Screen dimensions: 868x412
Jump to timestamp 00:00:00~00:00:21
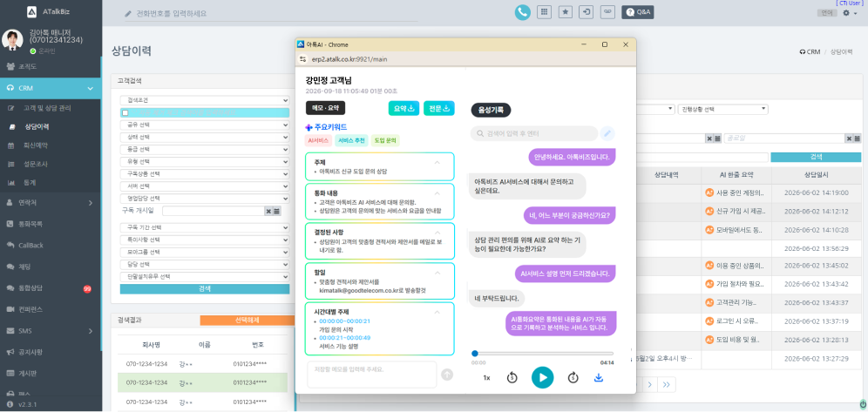click(x=344, y=321)
